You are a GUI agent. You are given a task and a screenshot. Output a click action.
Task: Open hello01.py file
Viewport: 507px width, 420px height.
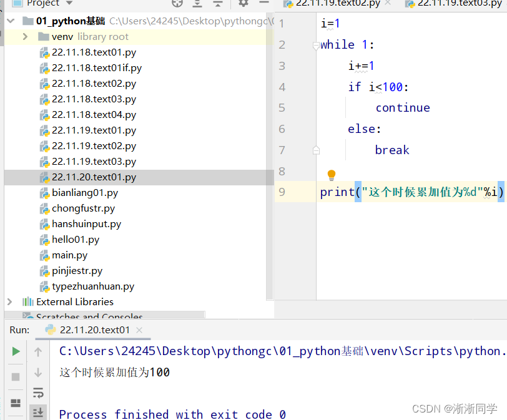pyautogui.click(x=76, y=240)
